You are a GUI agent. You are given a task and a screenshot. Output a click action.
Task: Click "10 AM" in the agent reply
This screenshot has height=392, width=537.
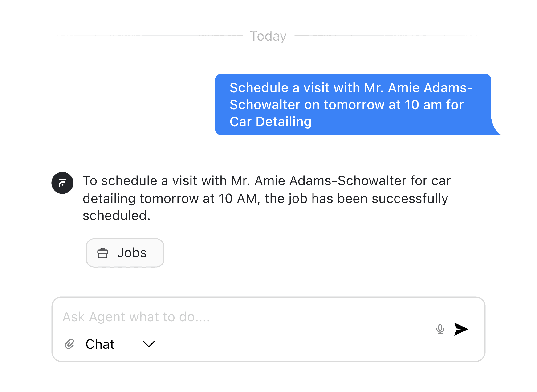pyautogui.click(x=238, y=199)
